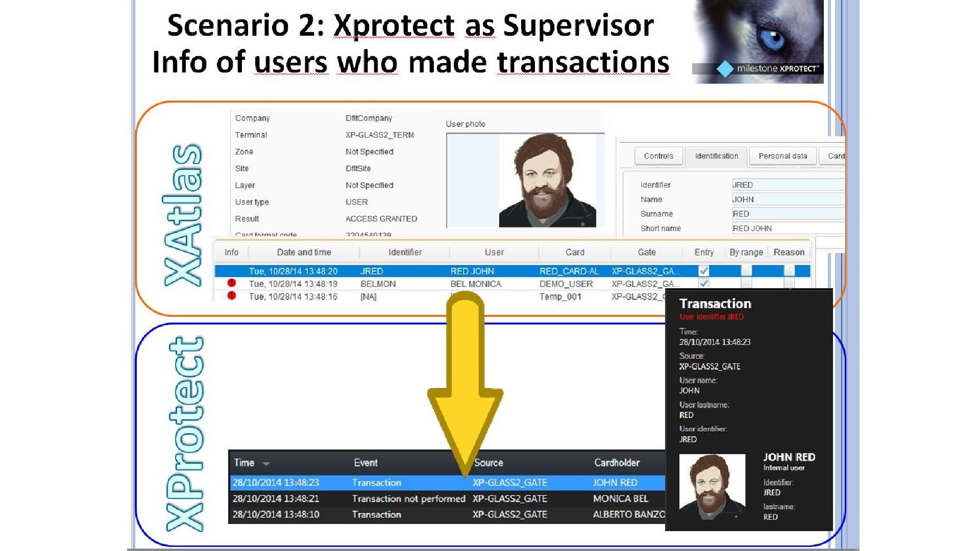
Task: Sort by the Card column header
Action: pyautogui.click(x=575, y=252)
